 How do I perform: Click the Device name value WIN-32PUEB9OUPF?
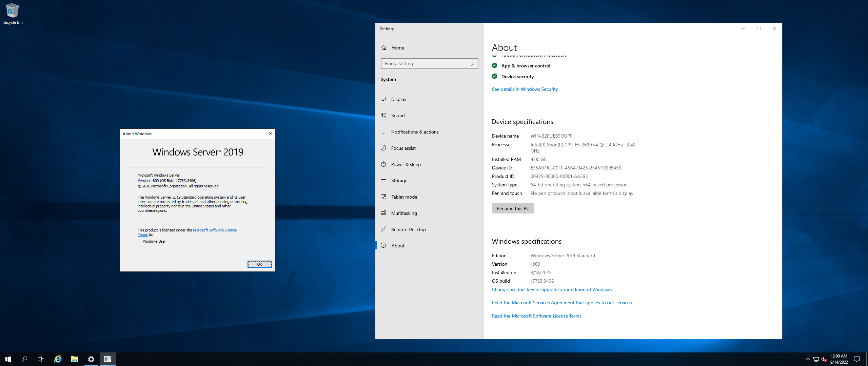(x=551, y=136)
